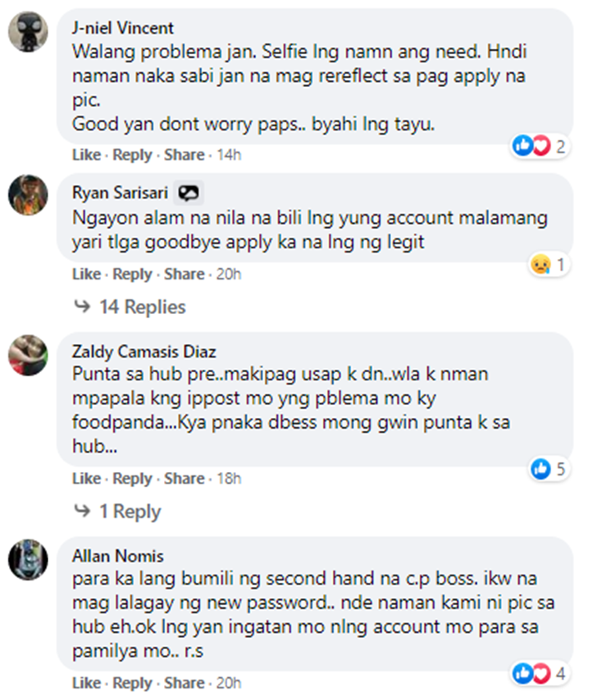Open J-niel Vincent's profile picture

point(28,32)
